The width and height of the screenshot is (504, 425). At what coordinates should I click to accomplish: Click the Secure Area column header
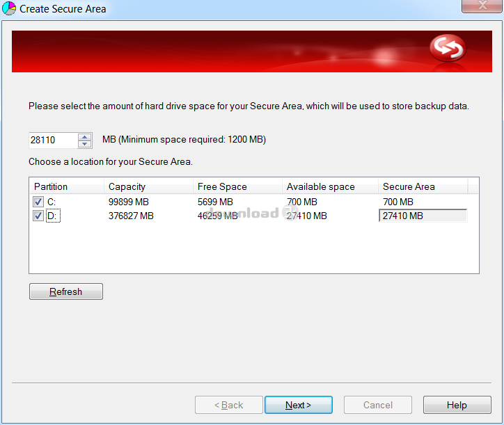pos(423,186)
